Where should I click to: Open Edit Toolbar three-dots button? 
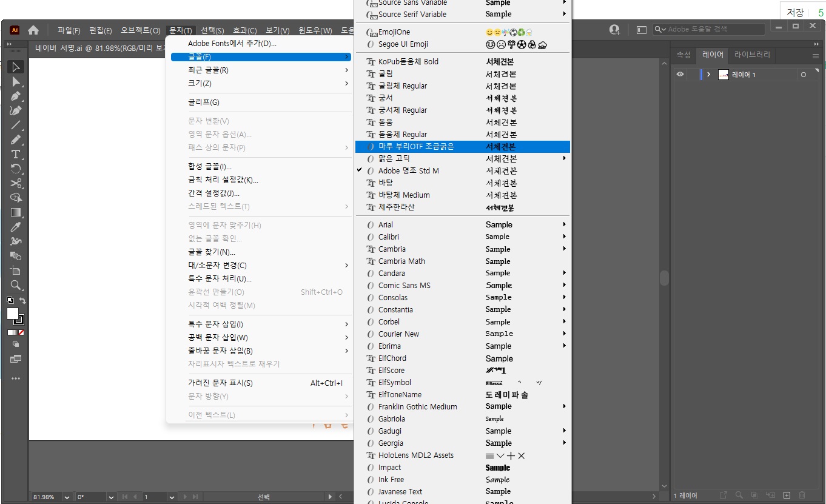click(16, 378)
